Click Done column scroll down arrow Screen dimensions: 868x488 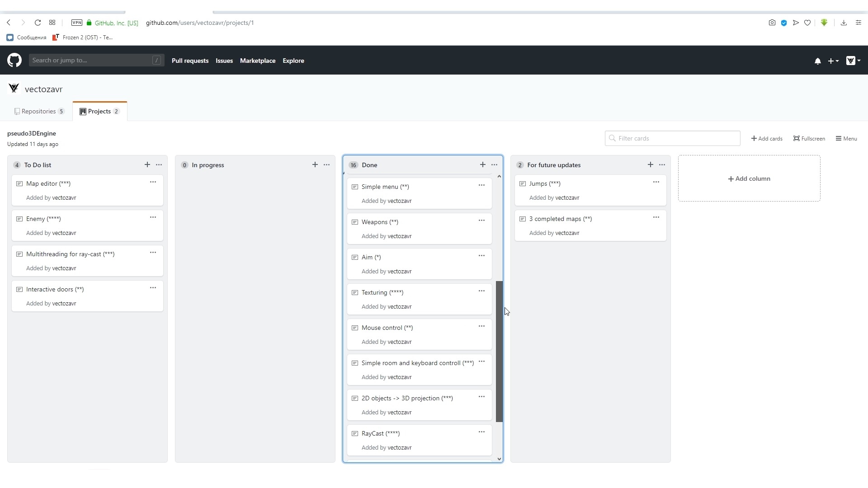pyautogui.click(x=499, y=459)
